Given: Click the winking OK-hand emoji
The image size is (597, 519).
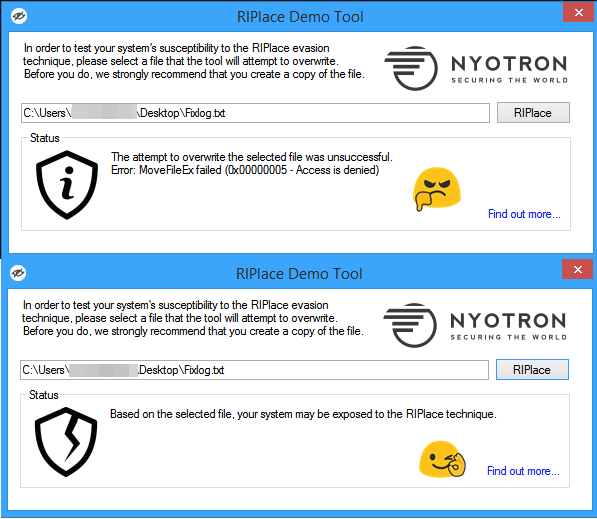Looking at the screenshot, I should (x=442, y=459).
